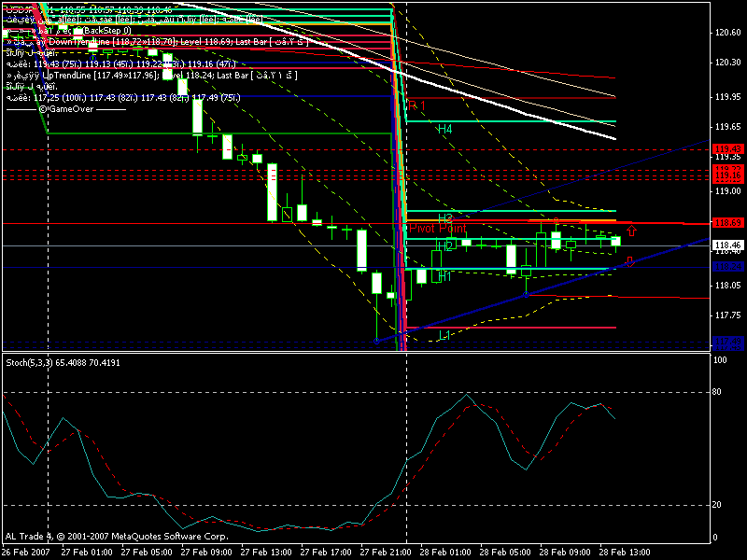Click the red 119.16 price level tag

coord(727,175)
